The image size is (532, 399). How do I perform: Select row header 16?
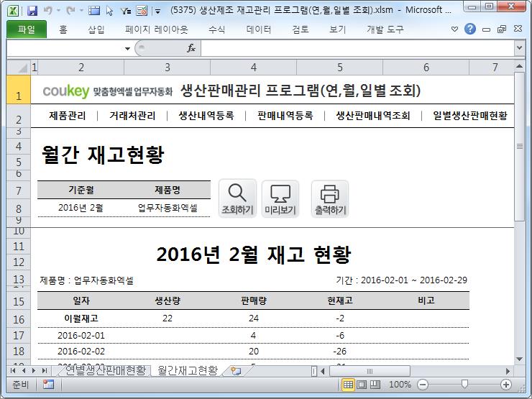click(19, 319)
